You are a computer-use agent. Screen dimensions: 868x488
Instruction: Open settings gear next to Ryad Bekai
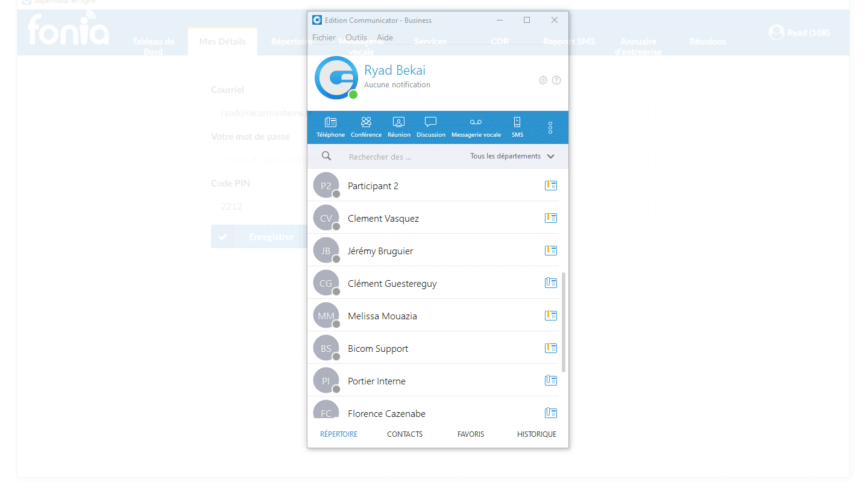pos(542,80)
